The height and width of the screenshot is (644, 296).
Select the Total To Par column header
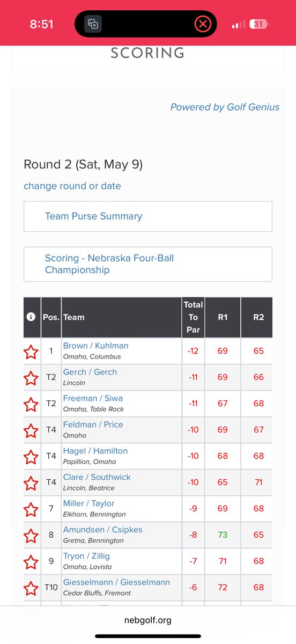(x=193, y=317)
